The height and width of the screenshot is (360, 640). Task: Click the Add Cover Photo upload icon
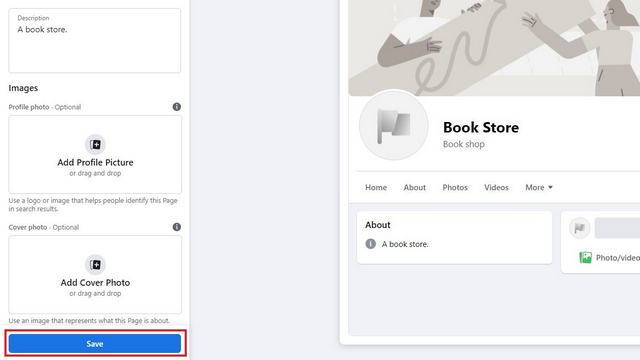[x=95, y=265]
